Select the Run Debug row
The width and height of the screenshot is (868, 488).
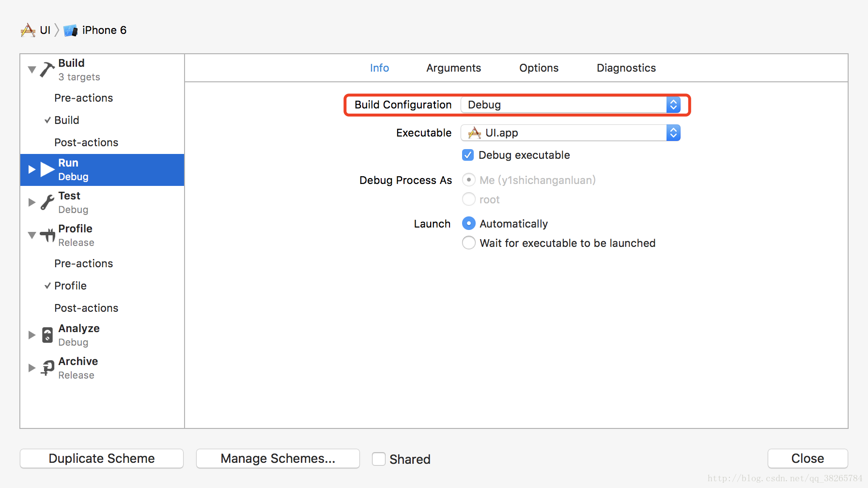tap(102, 170)
